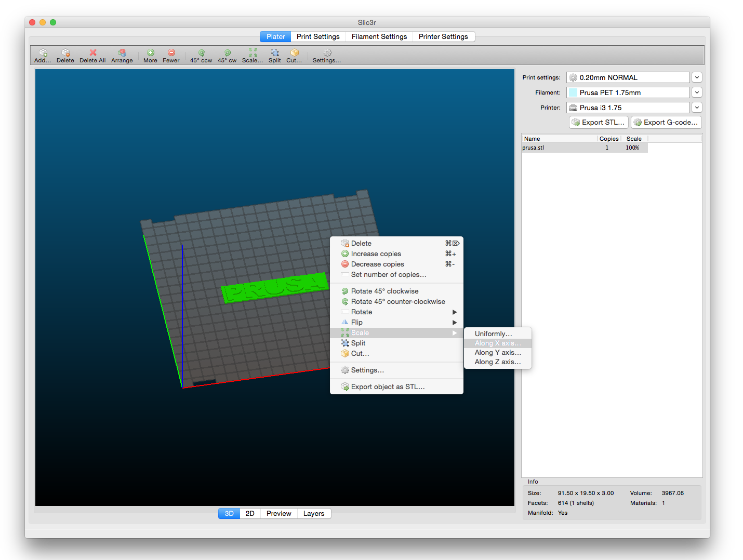Rotate object 45° ccw from toolbar
This screenshot has height=560, width=743.
tap(202, 53)
